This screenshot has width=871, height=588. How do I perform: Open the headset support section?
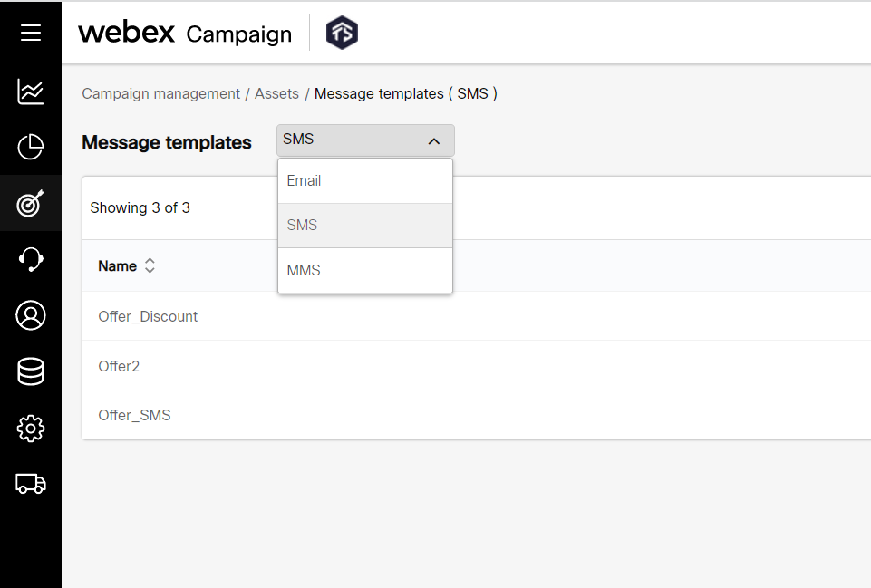30,259
